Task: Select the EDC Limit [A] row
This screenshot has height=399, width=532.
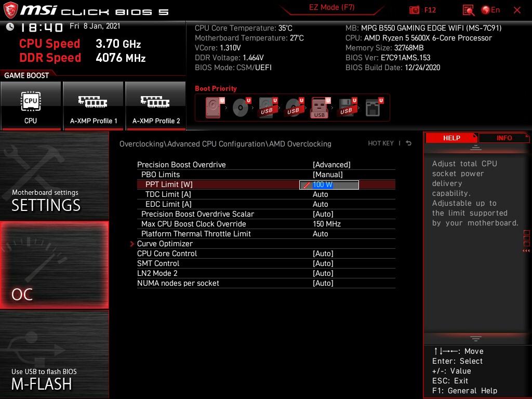Action: coord(266,204)
